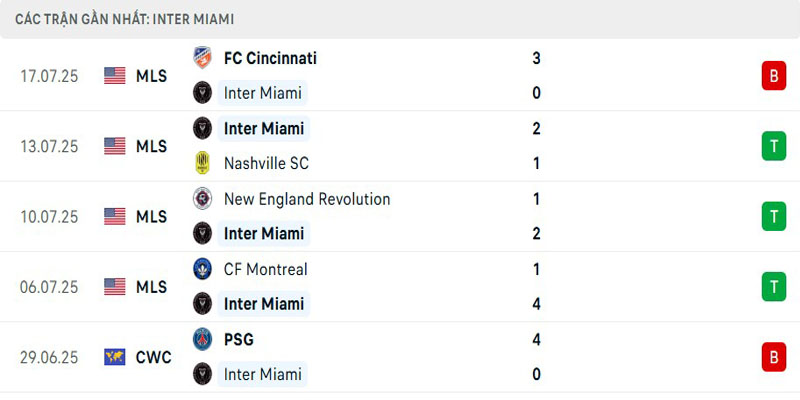Open the PSG team name link

(239, 339)
